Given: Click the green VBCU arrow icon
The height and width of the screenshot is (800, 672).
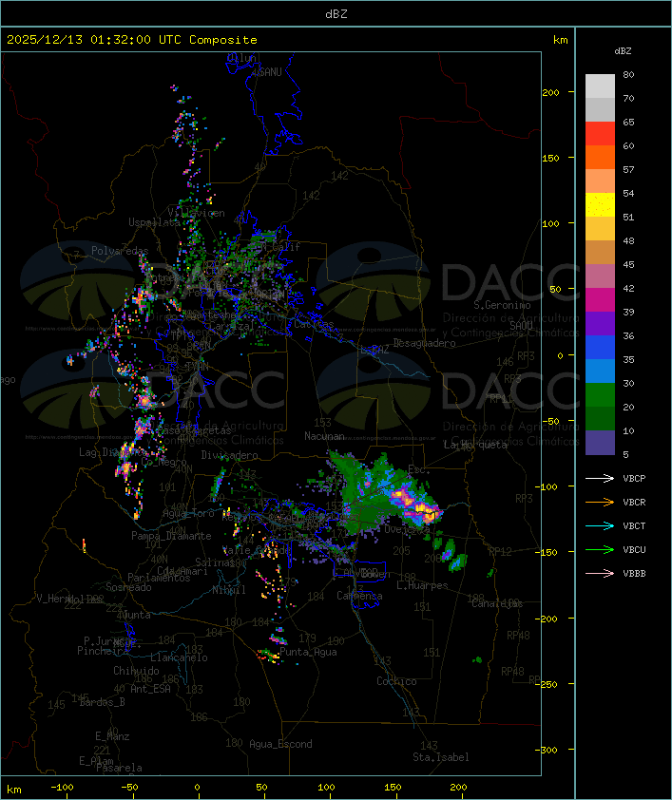Looking at the screenshot, I should 600,549.
